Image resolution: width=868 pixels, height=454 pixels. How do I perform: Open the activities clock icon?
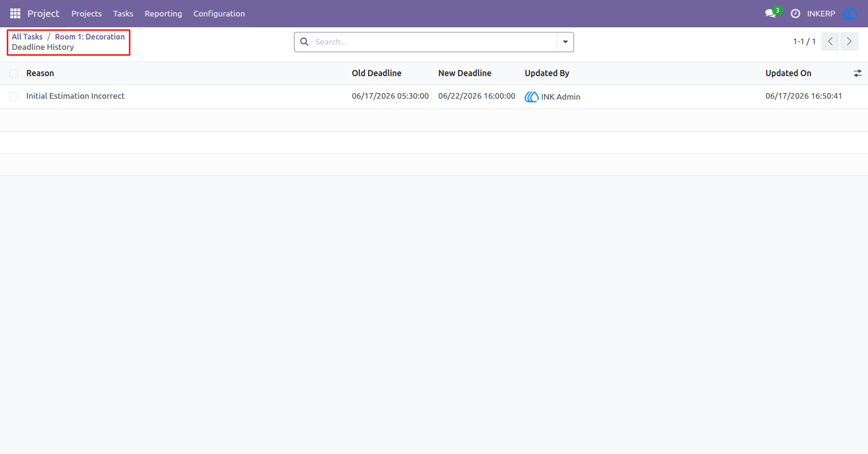(x=795, y=14)
